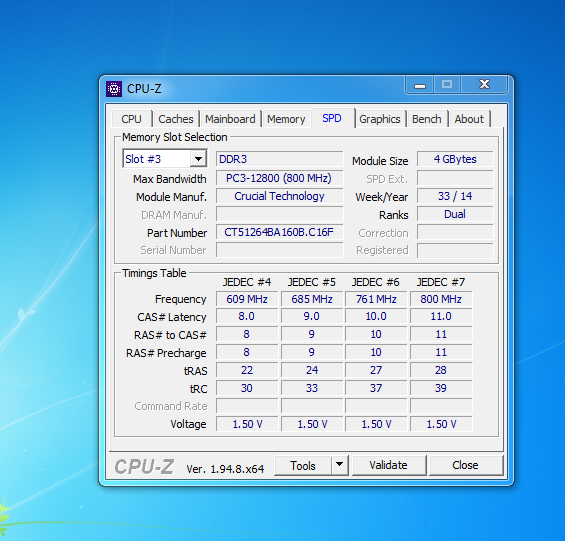Click the Tools button

pyautogui.click(x=303, y=465)
